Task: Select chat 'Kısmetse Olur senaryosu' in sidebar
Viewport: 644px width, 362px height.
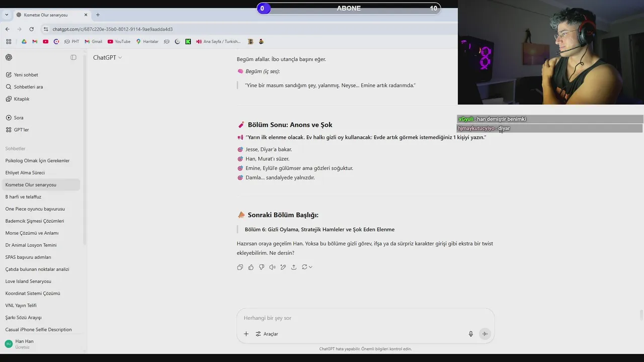Action: coord(41,185)
